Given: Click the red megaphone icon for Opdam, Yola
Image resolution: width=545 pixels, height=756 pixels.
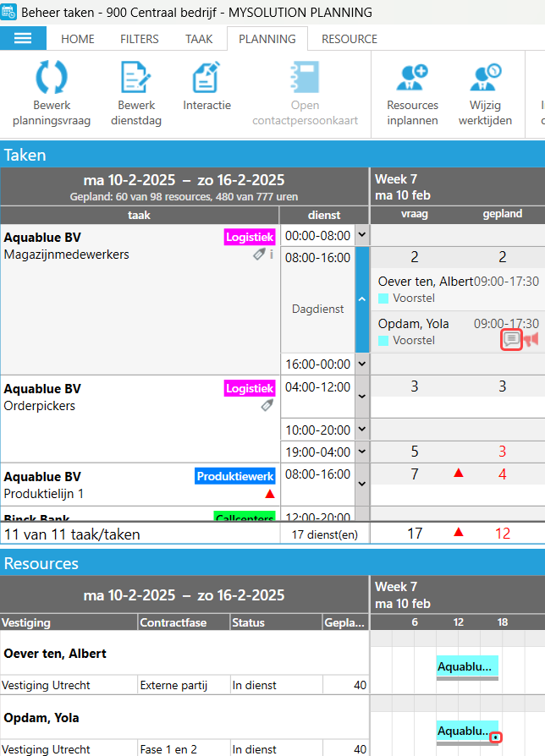Looking at the screenshot, I should pos(531,340).
